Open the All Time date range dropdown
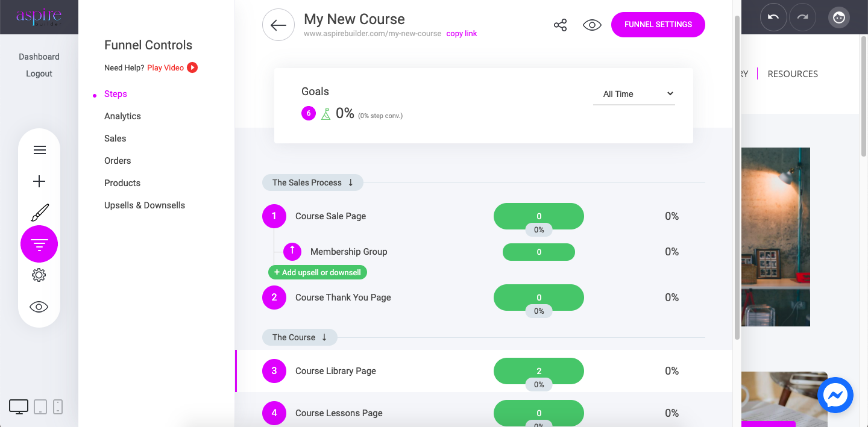Screen dimensions: 868x427 coord(634,94)
